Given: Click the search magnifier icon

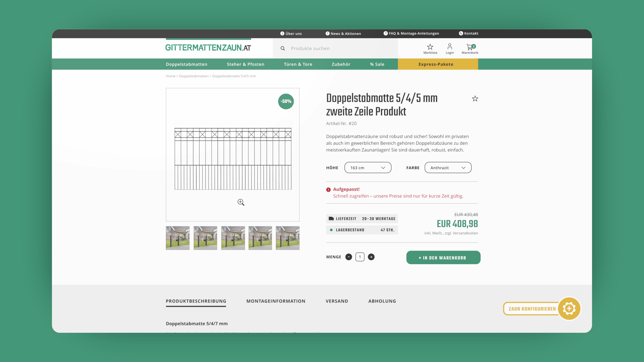Looking at the screenshot, I should [x=283, y=48].
